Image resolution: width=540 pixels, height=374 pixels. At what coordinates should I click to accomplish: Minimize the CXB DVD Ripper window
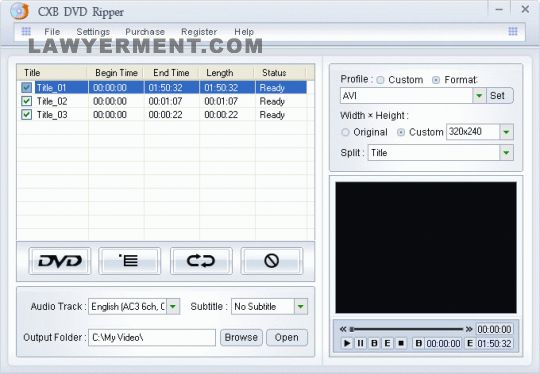click(x=499, y=9)
